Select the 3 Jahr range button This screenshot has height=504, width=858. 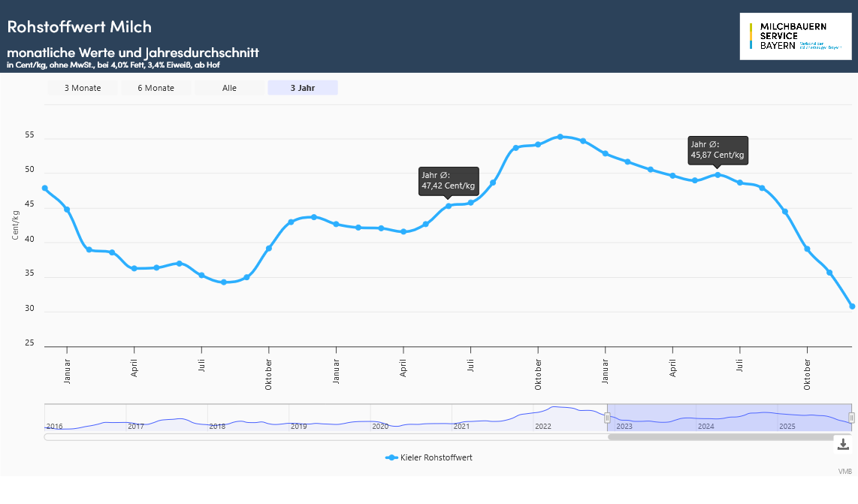point(303,88)
